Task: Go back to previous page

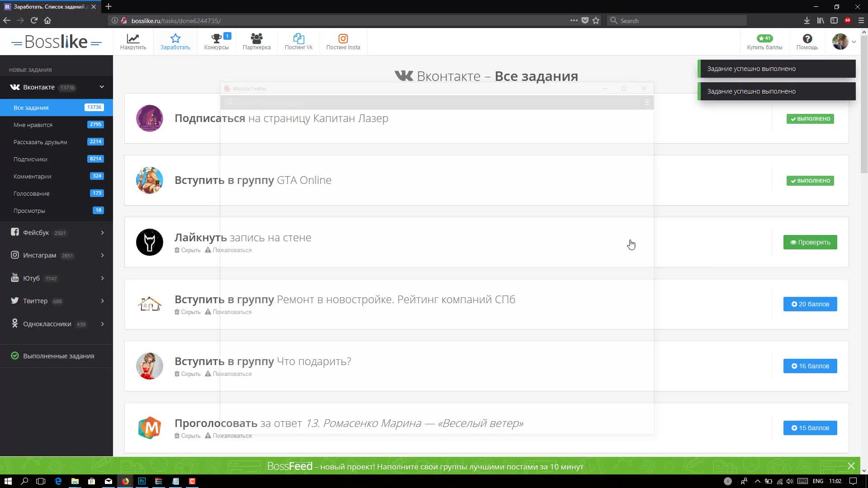Action: (x=7, y=20)
